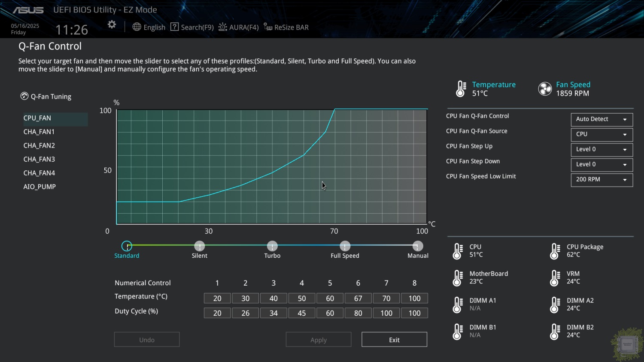644x362 pixels.
Task: Click temperature field for point 2
Action: 246,298
